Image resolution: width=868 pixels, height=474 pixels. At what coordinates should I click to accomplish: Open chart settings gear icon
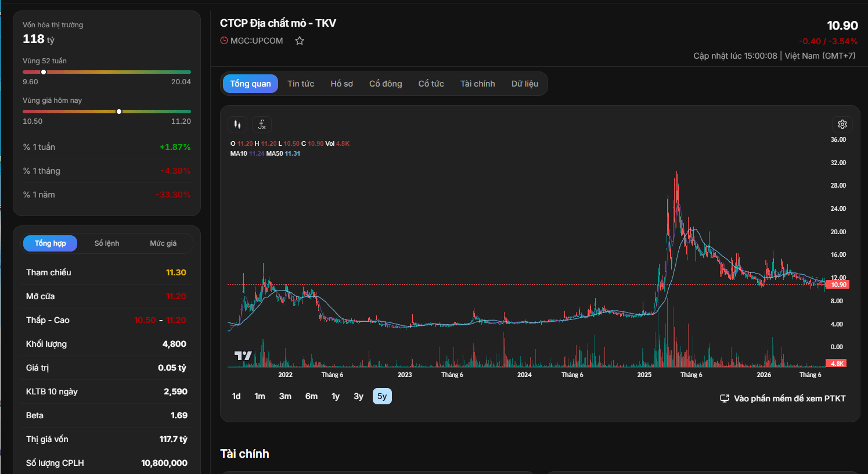[x=842, y=124]
